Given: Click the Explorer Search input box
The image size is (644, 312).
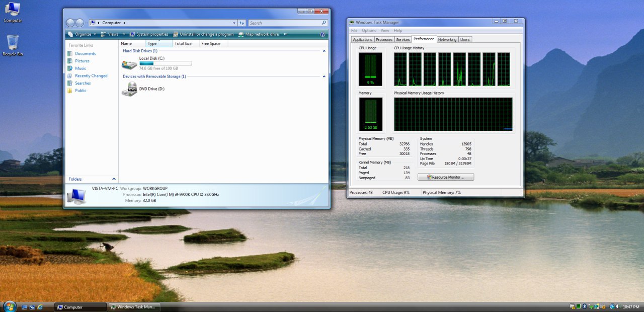Looking at the screenshot, I should (284, 23).
